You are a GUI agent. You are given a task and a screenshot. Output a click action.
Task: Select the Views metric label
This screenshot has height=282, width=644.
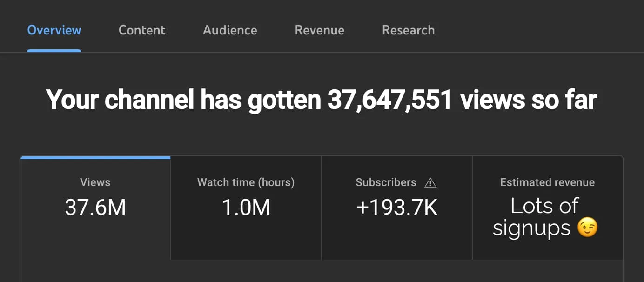pos(95,182)
